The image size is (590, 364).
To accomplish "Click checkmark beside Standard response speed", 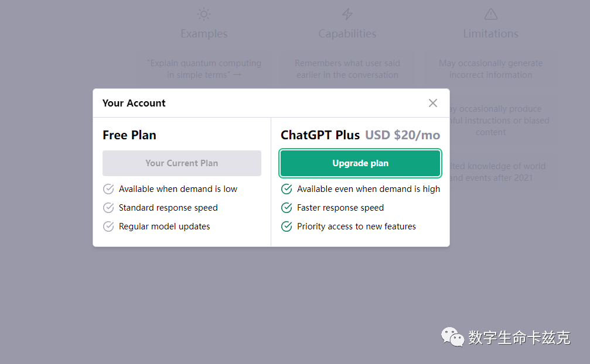I will point(108,208).
